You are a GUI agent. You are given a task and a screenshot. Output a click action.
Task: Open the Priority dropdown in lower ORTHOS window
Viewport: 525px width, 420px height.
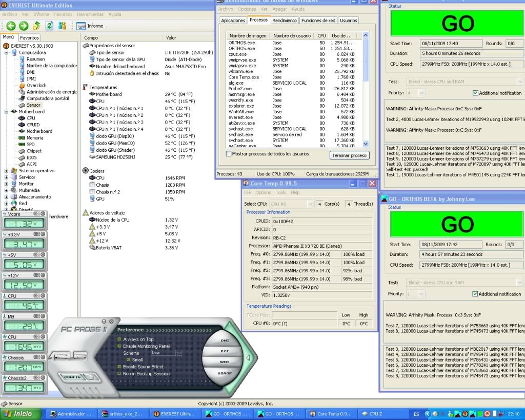tap(421, 294)
